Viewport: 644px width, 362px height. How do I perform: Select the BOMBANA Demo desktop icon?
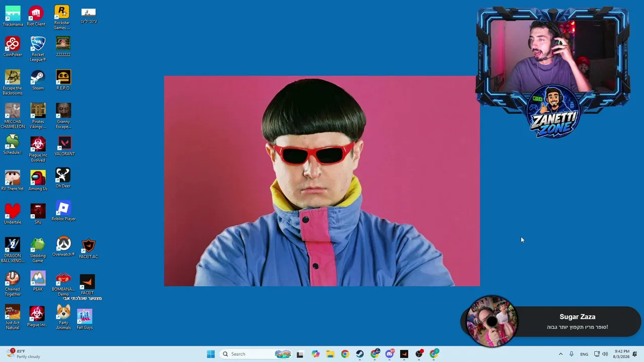63,284
